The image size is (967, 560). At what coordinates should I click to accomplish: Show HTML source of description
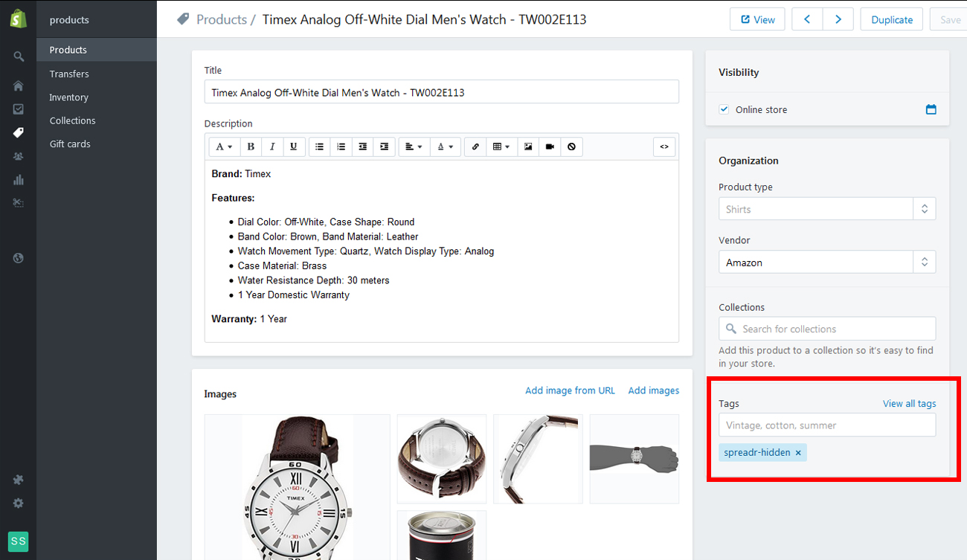664,147
